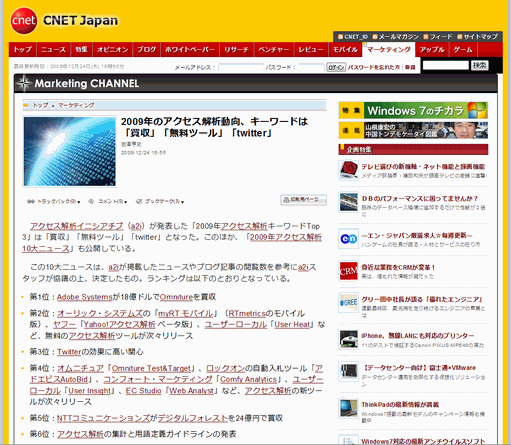Click the en Japan logo icon

tap(348, 239)
